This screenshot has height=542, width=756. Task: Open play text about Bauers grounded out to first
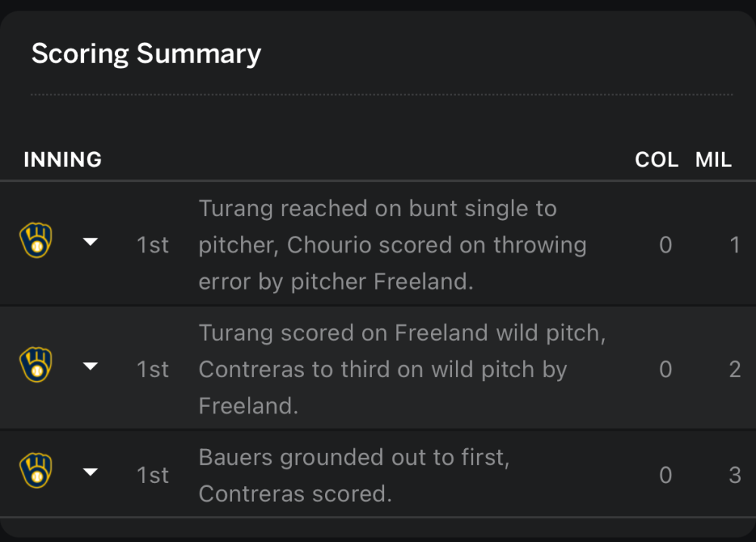pyautogui.click(x=355, y=475)
